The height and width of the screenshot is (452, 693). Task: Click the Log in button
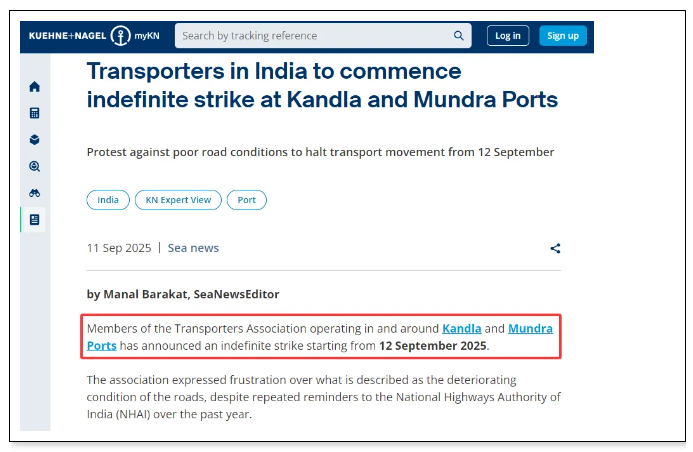click(508, 36)
